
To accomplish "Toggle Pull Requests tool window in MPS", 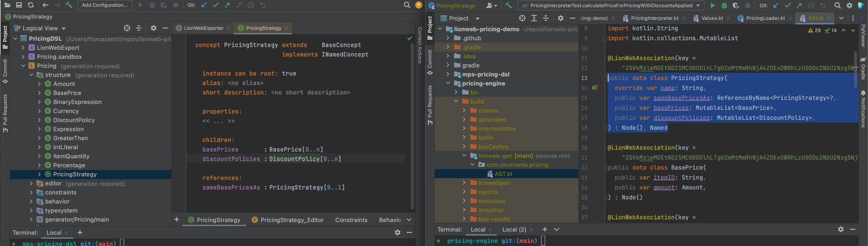I will tap(5, 113).
